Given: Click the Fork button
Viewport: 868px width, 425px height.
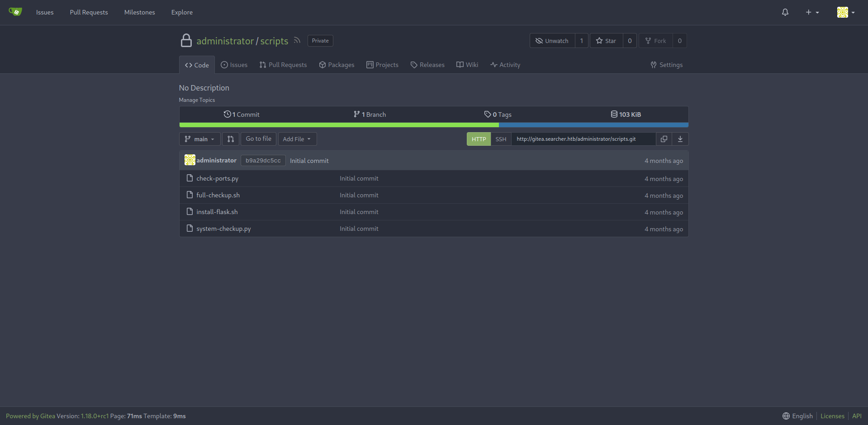Looking at the screenshot, I should pos(655,41).
